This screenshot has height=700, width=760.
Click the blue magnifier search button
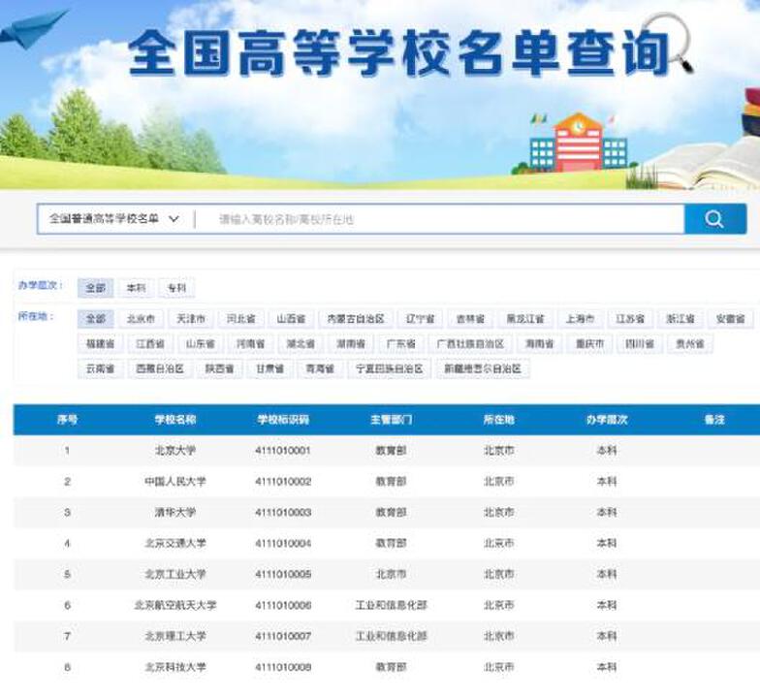(715, 219)
